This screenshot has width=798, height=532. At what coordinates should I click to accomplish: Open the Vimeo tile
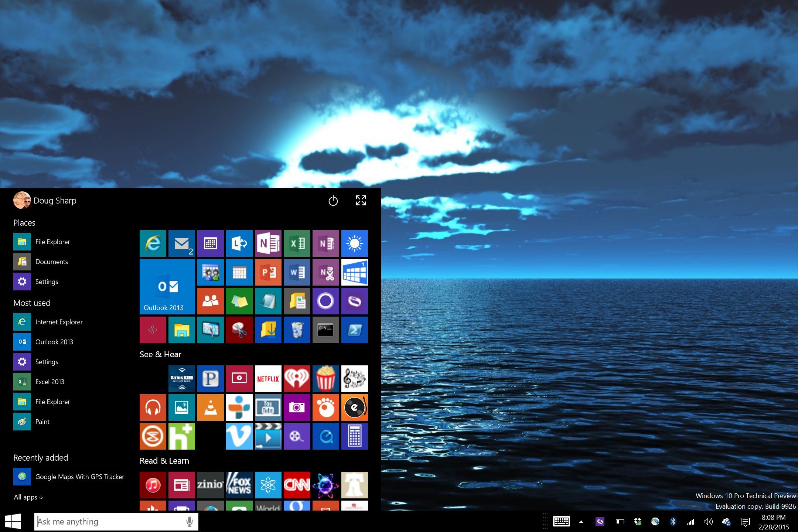pos(239,436)
